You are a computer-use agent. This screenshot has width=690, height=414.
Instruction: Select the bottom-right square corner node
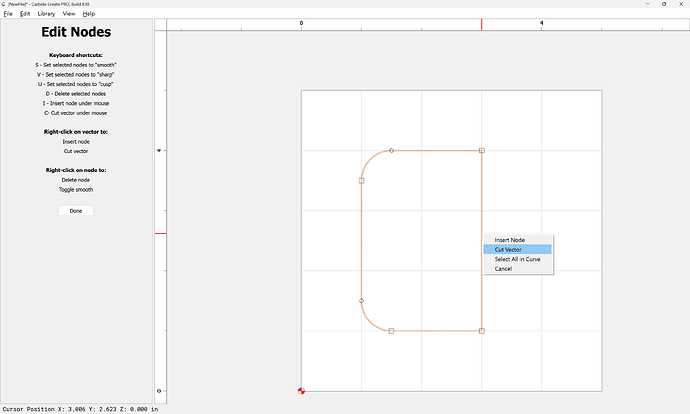481,330
